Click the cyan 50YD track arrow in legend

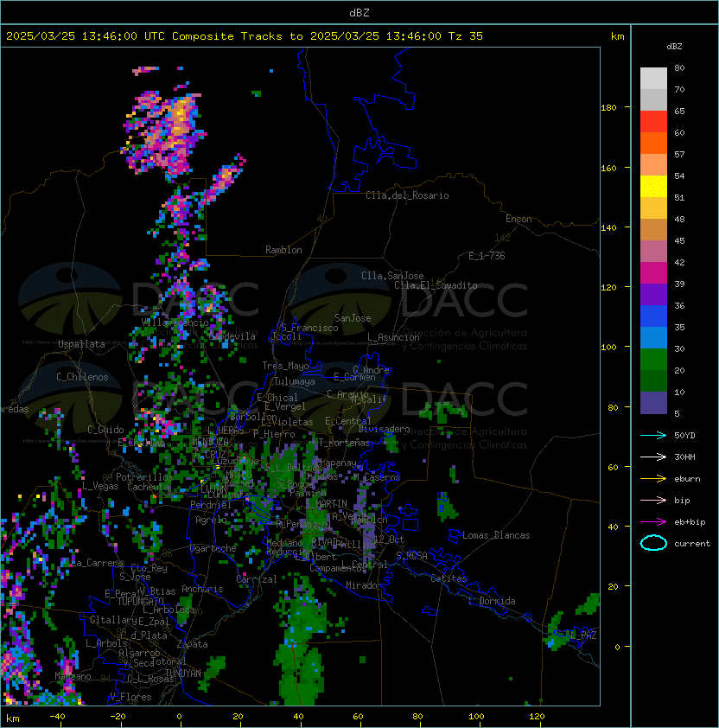pyautogui.click(x=653, y=435)
